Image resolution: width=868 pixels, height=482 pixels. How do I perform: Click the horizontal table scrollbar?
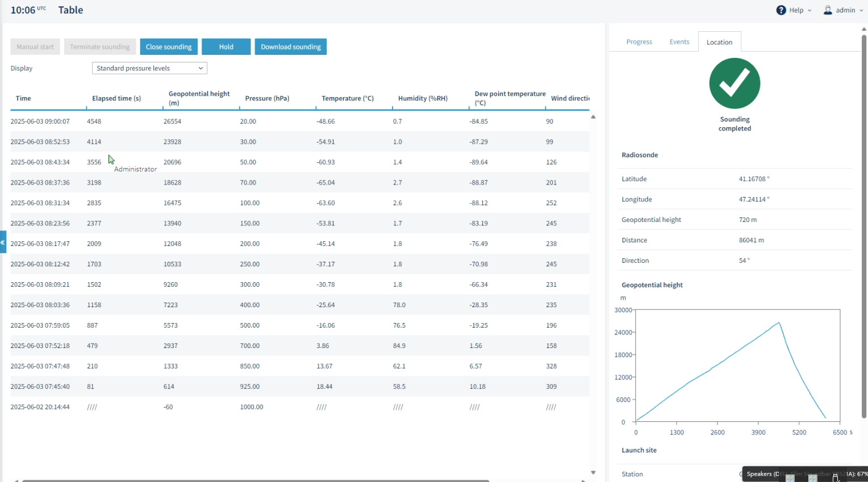[256, 480]
